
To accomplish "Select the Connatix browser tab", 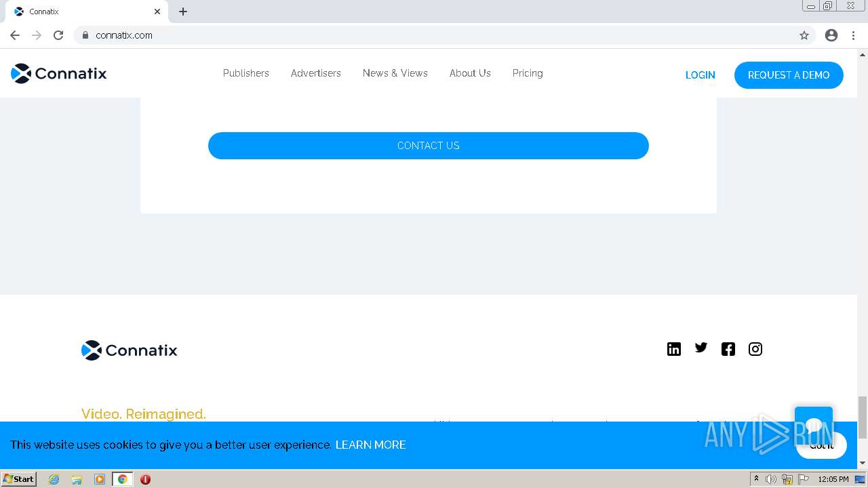I will 87,12.
